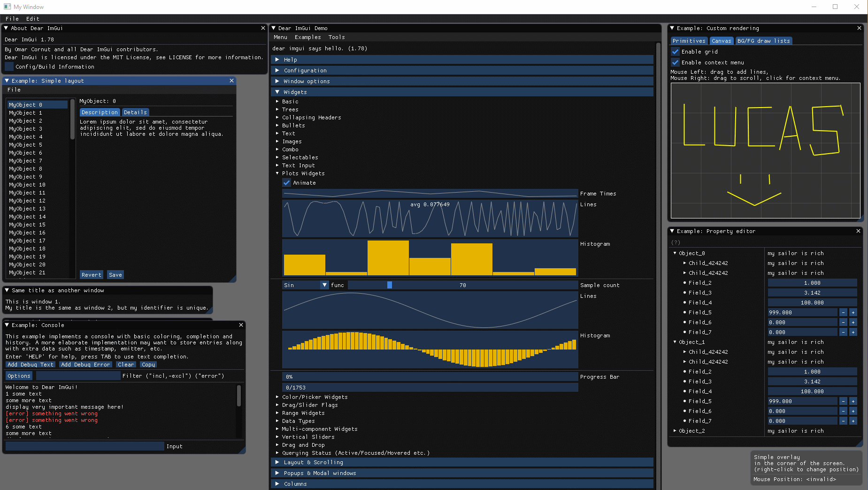Open the Tools menu in Demo window
The image size is (868, 490).
(x=337, y=37)
